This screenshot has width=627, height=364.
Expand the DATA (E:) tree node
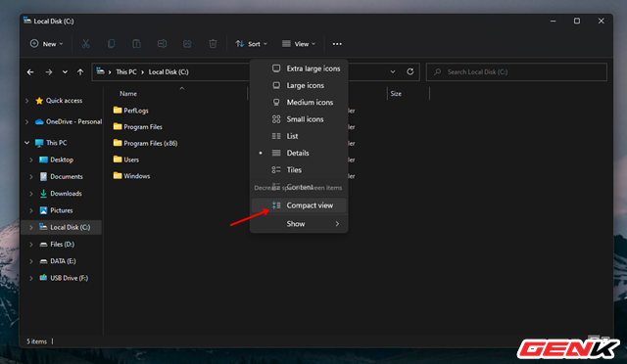tap(31, 261)
